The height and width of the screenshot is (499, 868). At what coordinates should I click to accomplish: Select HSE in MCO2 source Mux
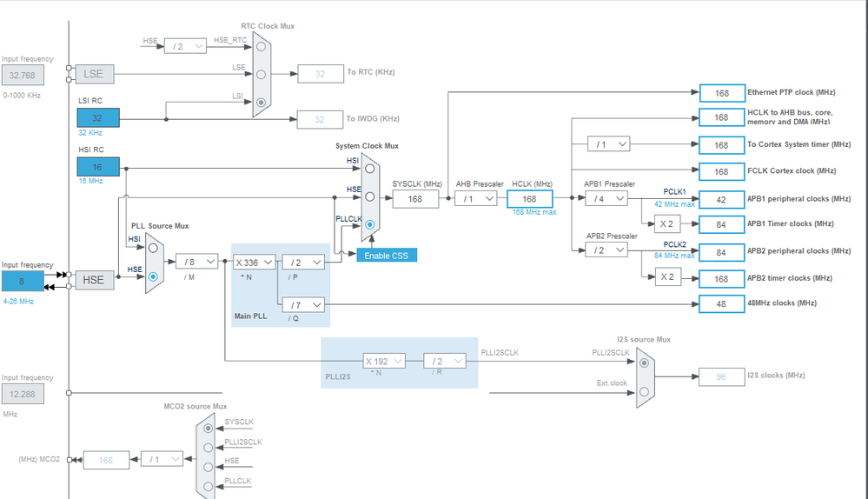point(209,467)
